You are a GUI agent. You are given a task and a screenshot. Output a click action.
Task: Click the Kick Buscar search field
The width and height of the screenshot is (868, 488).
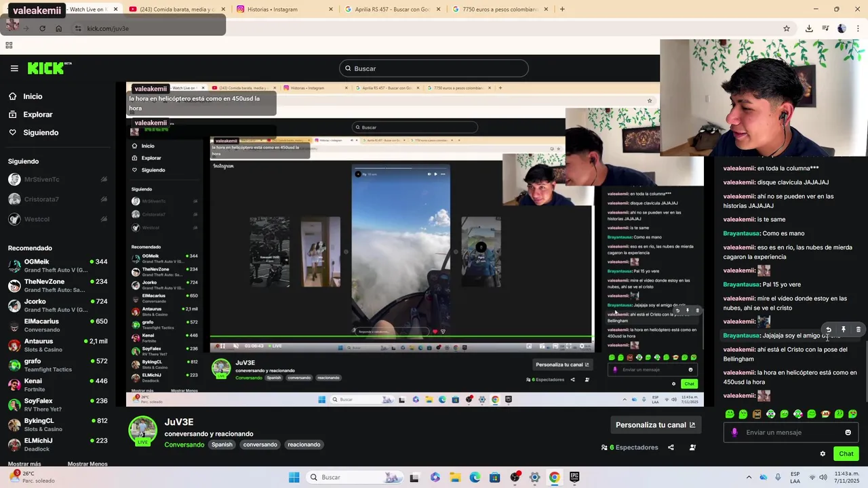coord(434,68)
